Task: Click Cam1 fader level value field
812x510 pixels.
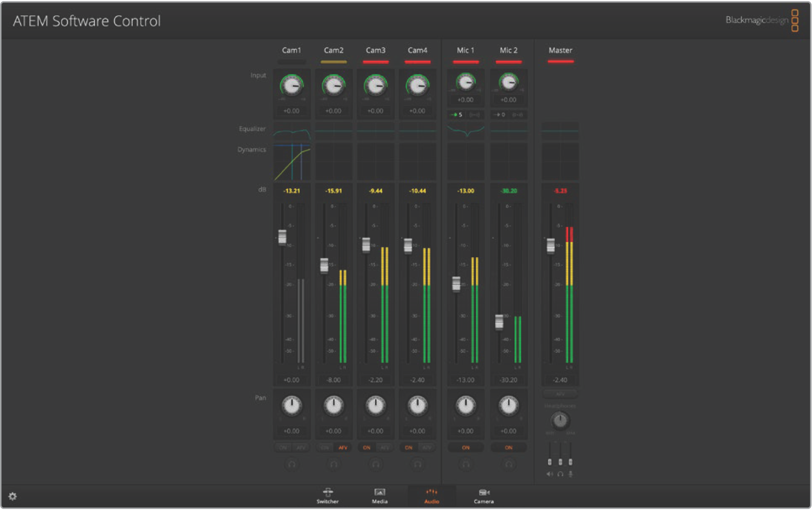Action: 292,380
